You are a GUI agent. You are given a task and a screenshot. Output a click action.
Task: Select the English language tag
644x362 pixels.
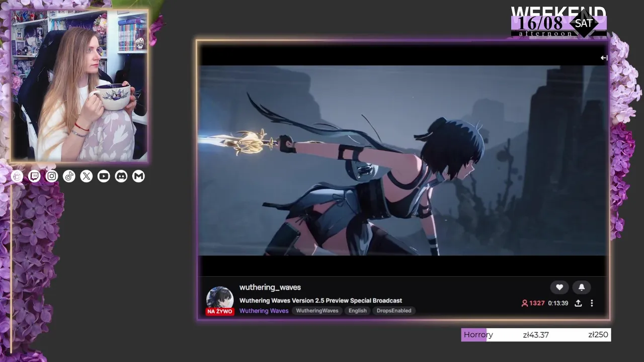(358, 311)
